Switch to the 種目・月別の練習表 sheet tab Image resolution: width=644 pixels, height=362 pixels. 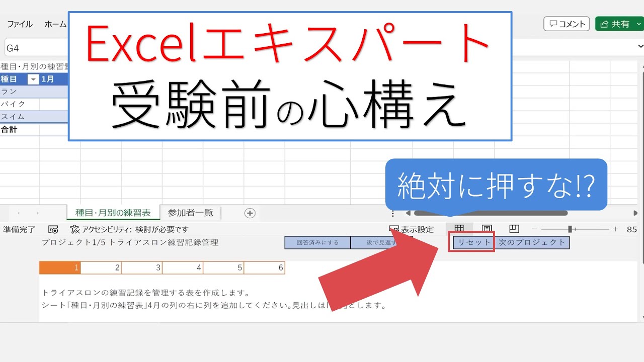click(113, 213)
